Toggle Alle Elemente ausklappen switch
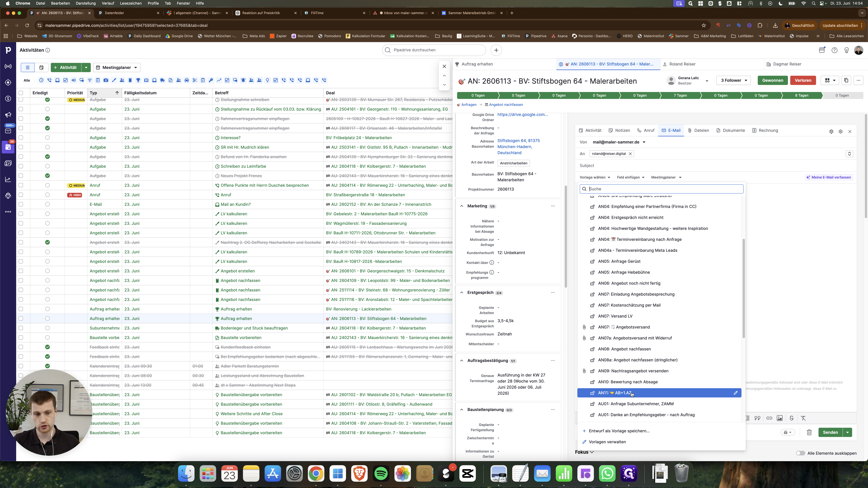The image size is (868, 488). pos(800,453)
